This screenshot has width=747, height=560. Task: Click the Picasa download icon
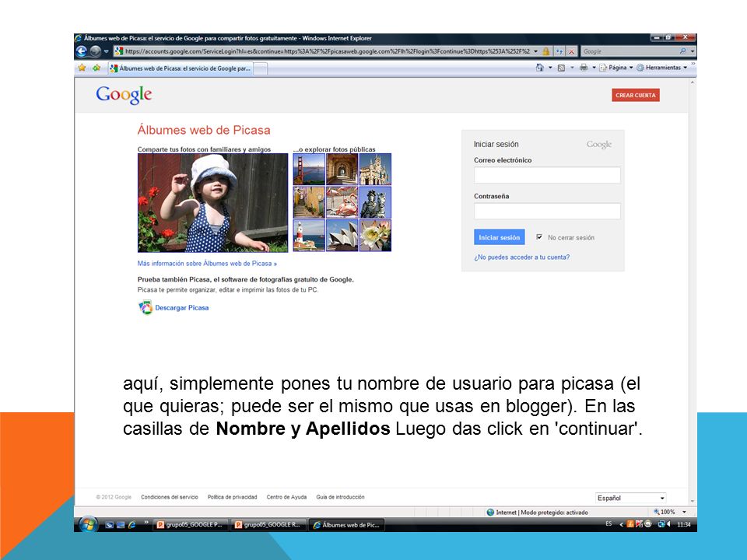point(145,308)
